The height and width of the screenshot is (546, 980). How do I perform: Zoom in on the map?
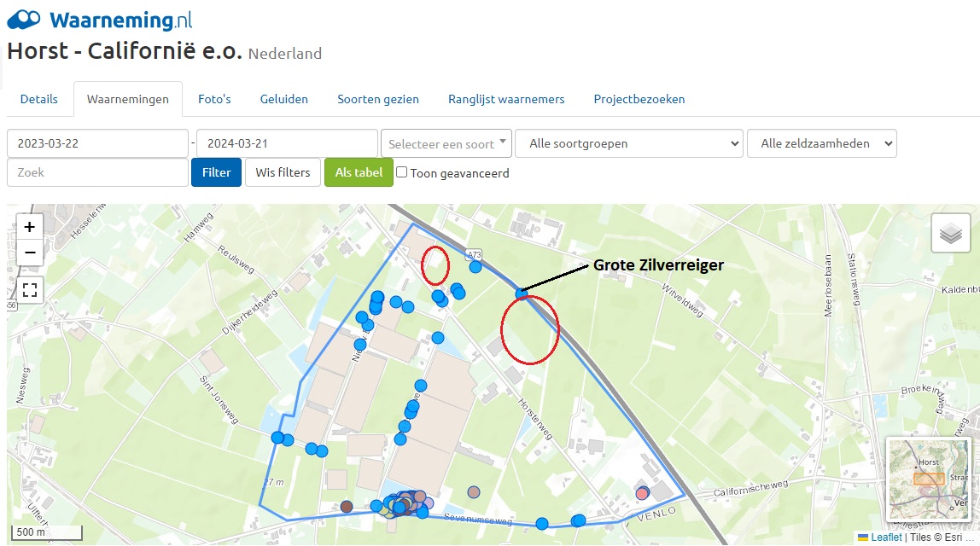point(29,227)
